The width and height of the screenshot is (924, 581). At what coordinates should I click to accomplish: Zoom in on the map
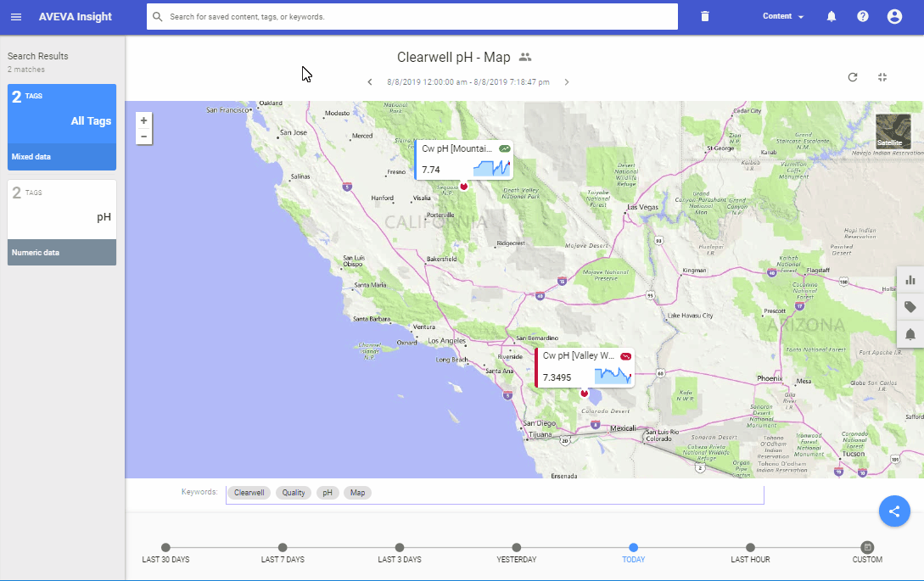tap(143, 120)
